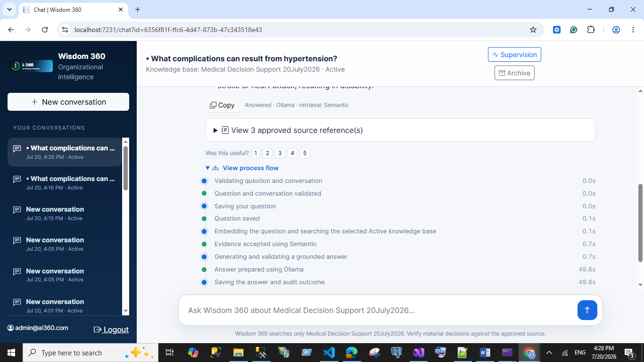Screen dimensions: 644x362
Task: Rate usefulness as 4
Action: click(x=292, y=153)
